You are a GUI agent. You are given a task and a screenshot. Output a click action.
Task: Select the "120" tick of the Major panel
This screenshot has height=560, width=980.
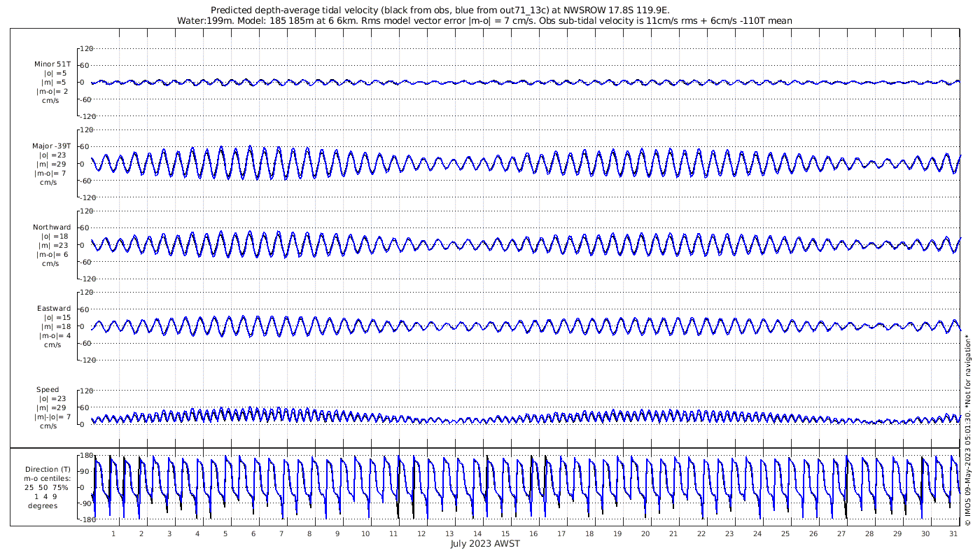[x=87, y=130]
